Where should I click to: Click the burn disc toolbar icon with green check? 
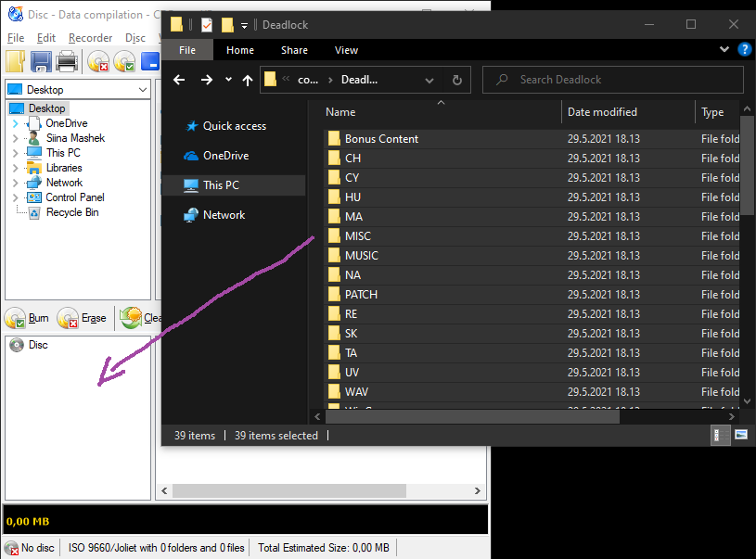point(124,62)
